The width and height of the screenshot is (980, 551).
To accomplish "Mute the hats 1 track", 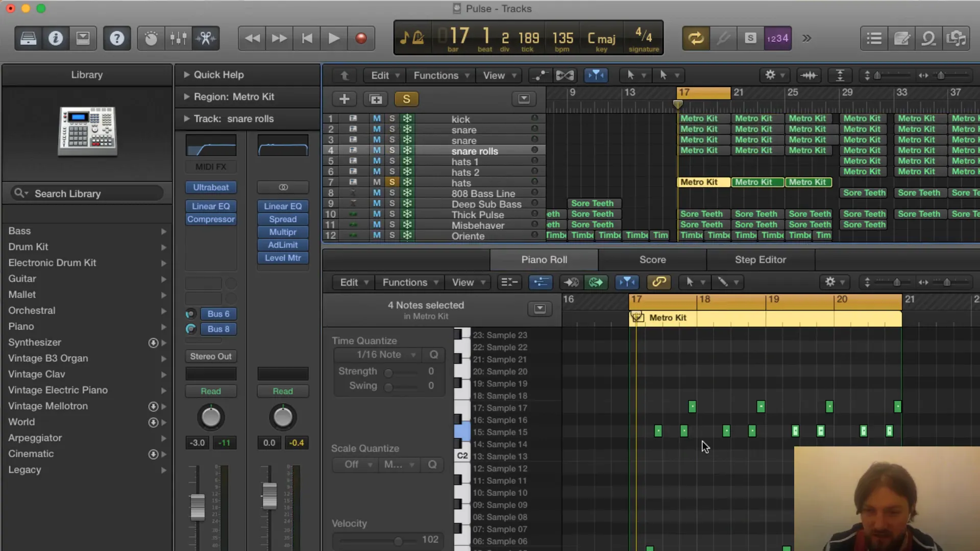I will click(376, 161).
